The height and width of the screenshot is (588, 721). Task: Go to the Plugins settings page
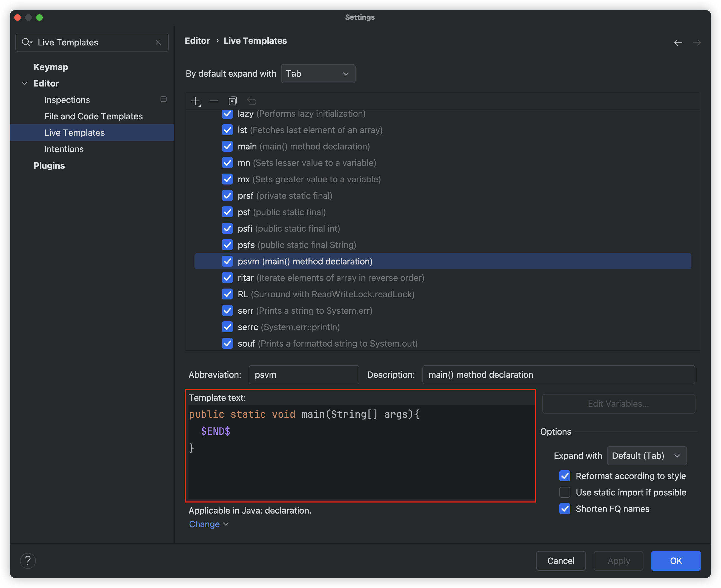click(49, 166)
